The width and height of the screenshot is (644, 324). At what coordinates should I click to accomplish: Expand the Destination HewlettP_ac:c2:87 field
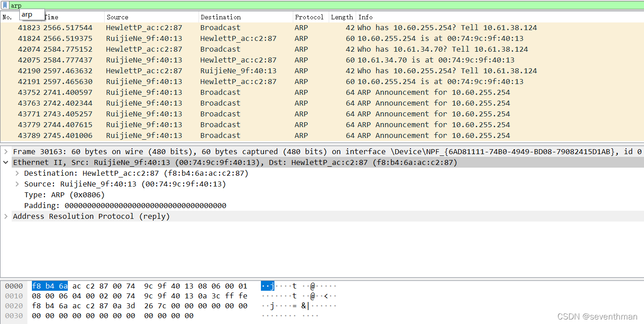coord(17,173)
